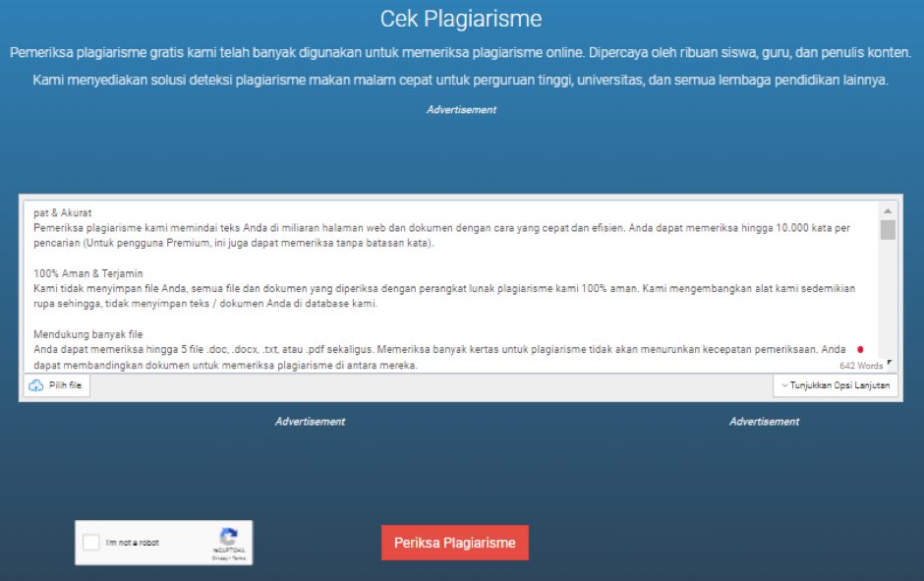Click the text area scrollbar thumb
The width and height of the screenshot is (924, 581).
pos(888,230)
